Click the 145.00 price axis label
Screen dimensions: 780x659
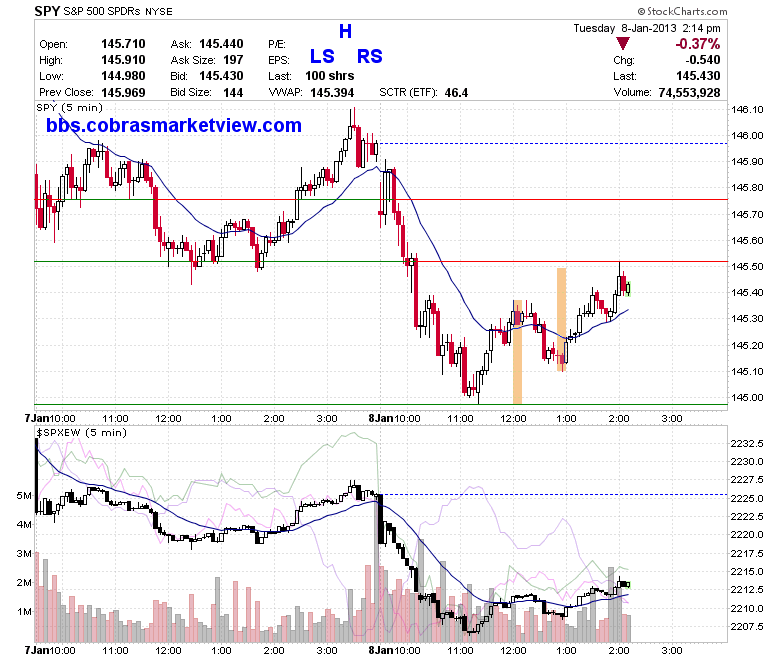coord(747,397)
